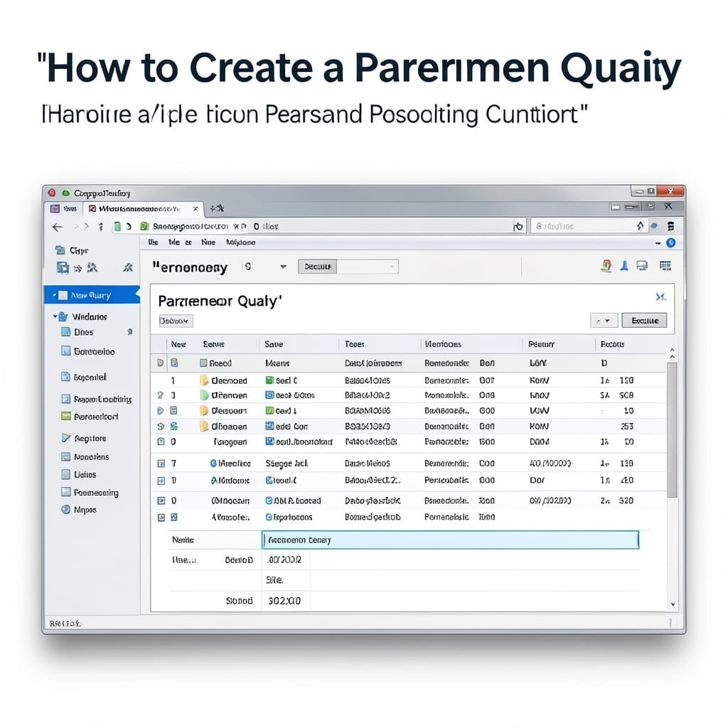Click the yellow folder icon in row '1'

[204, 381]
